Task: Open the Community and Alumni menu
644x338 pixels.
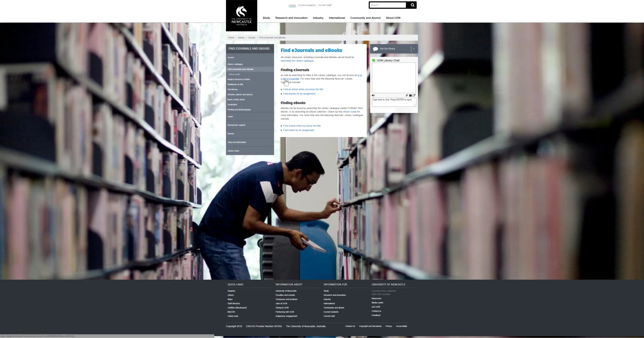Action: tap(365, 18)
